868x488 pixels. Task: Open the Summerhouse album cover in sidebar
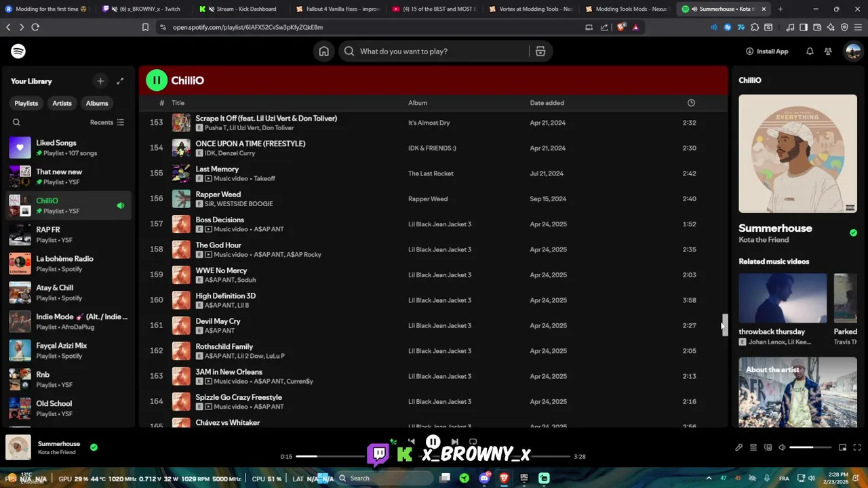[797, 153]
